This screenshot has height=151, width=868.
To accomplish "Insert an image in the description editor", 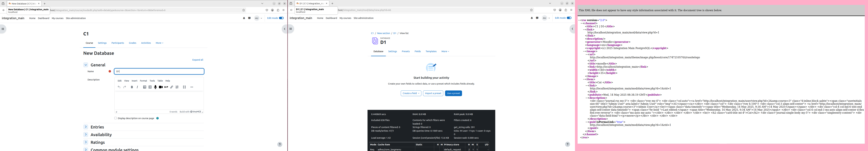I will pyautogui.click(x=145, y=87).
